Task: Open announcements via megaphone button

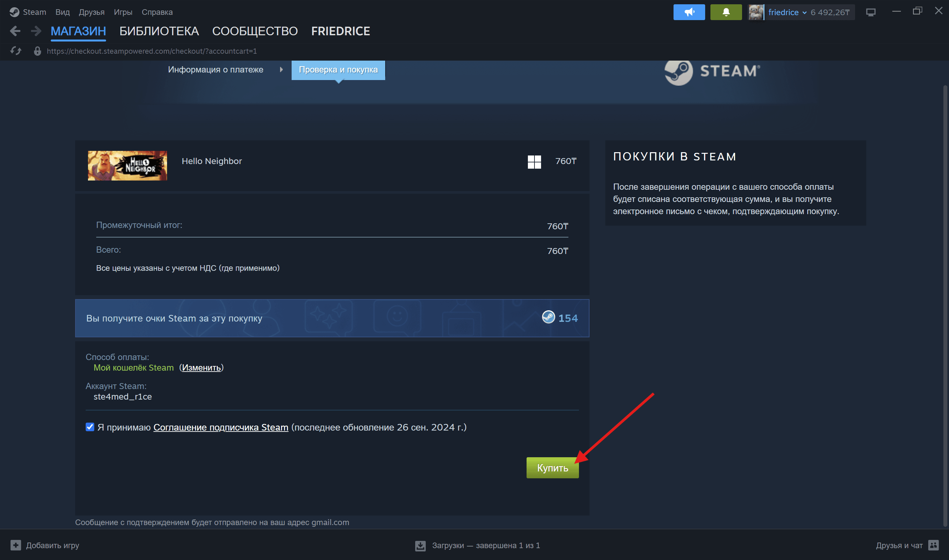Action: (689, 12)
